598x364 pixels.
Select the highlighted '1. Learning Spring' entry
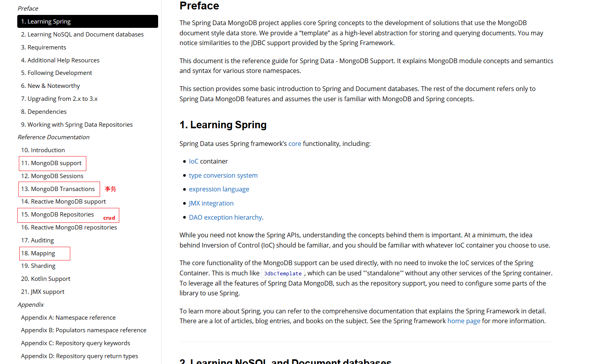[46, 21]
